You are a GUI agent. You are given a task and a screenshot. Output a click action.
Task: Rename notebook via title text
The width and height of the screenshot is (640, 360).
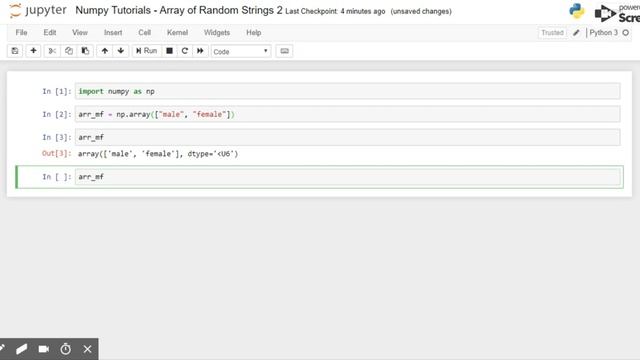pos(179,11)
